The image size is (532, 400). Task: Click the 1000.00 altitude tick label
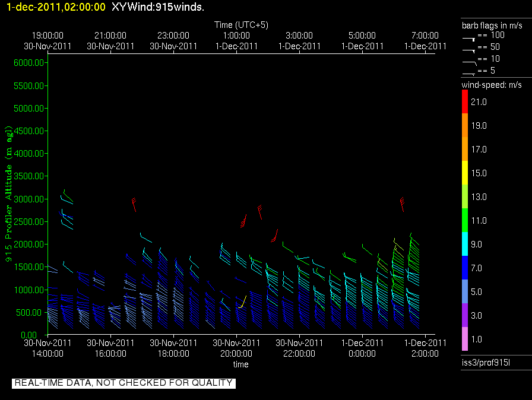(x=29, y=290)
